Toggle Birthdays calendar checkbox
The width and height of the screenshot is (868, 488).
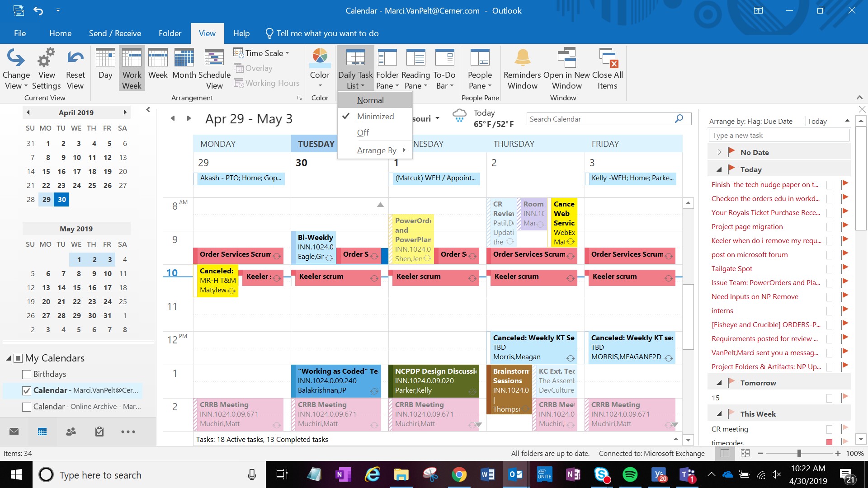[x=26, y=374]
